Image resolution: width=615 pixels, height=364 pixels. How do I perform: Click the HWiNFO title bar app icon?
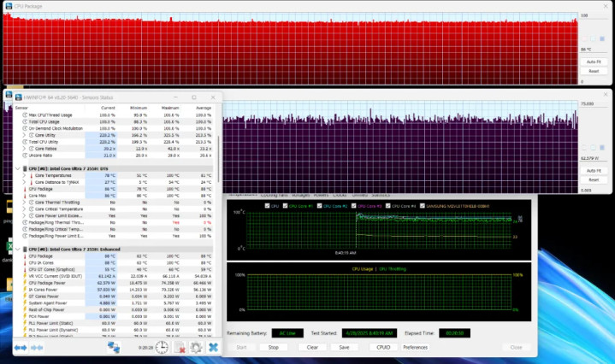click(x=9, y=98)
